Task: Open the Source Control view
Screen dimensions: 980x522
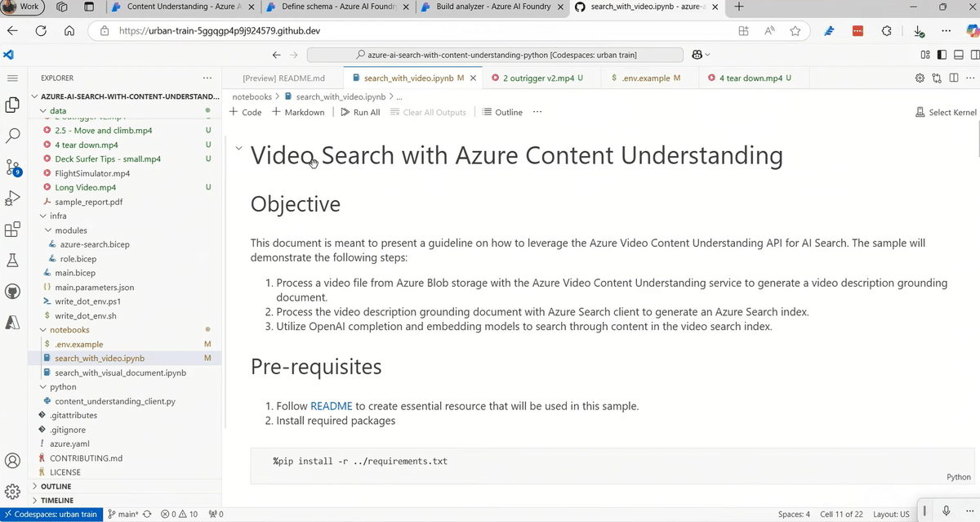Action: pyautogui.click(x=12, y=167)
